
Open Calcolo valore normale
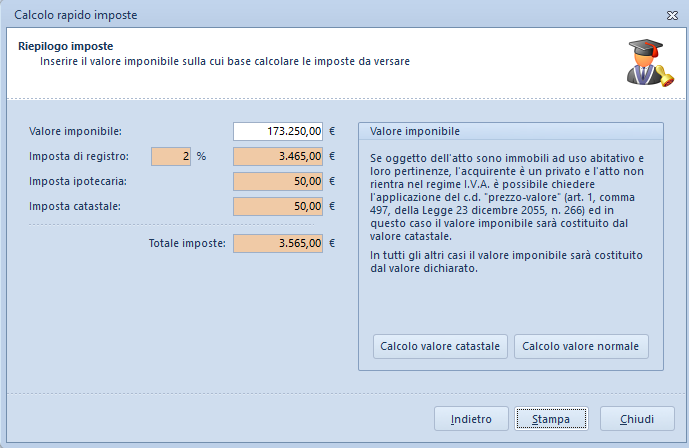581,347
